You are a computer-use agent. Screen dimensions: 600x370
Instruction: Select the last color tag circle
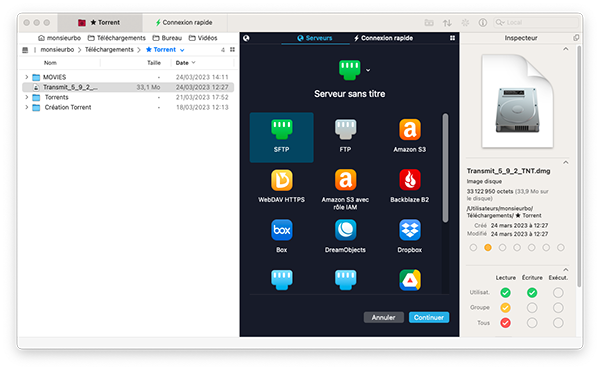[561, 248]
